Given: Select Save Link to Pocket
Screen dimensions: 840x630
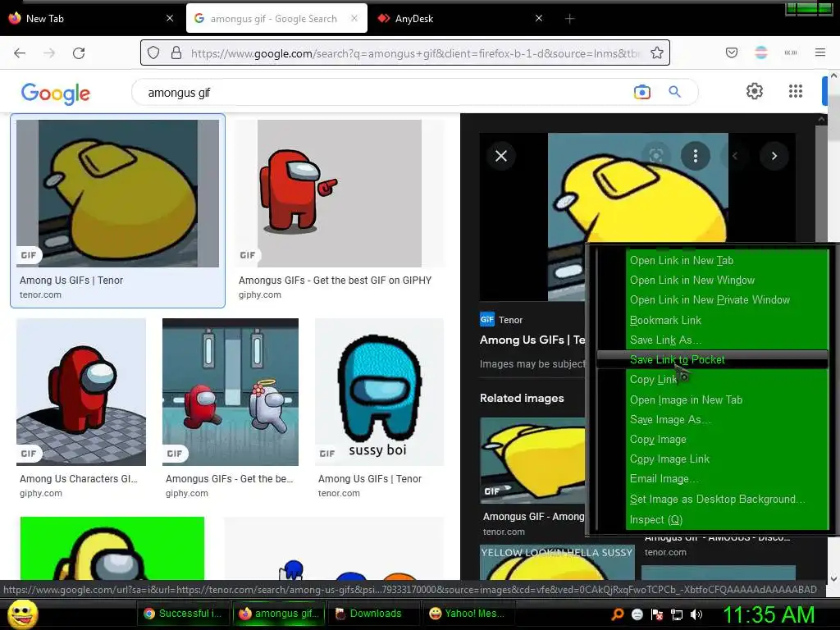Looking at the screenshot, I should point(713,359).
